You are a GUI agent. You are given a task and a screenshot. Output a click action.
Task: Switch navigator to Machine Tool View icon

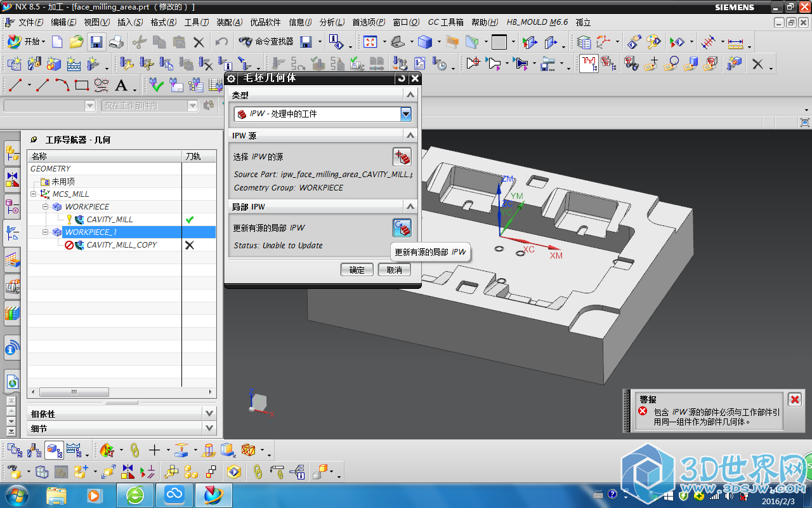click(34, 450)
